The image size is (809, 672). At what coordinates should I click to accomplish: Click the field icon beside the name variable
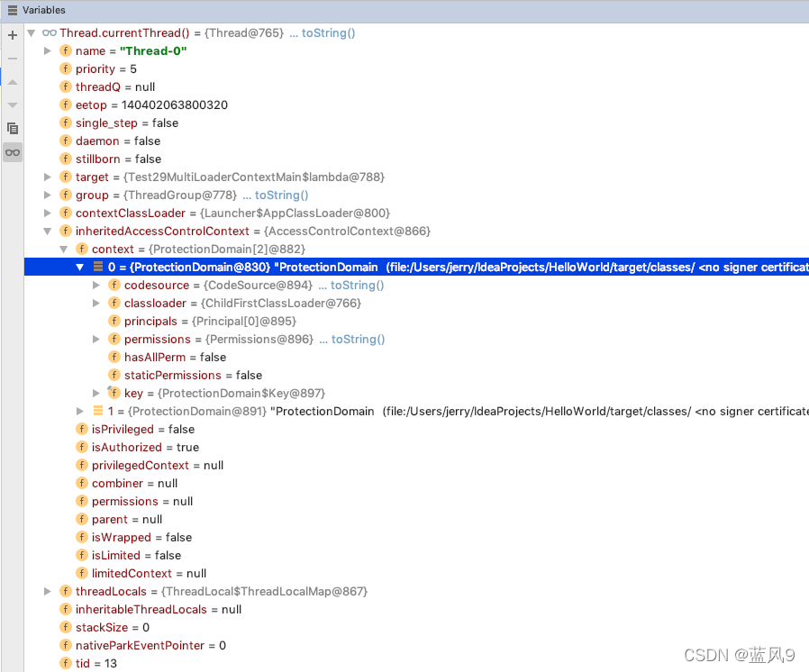[x=66, y=50]
